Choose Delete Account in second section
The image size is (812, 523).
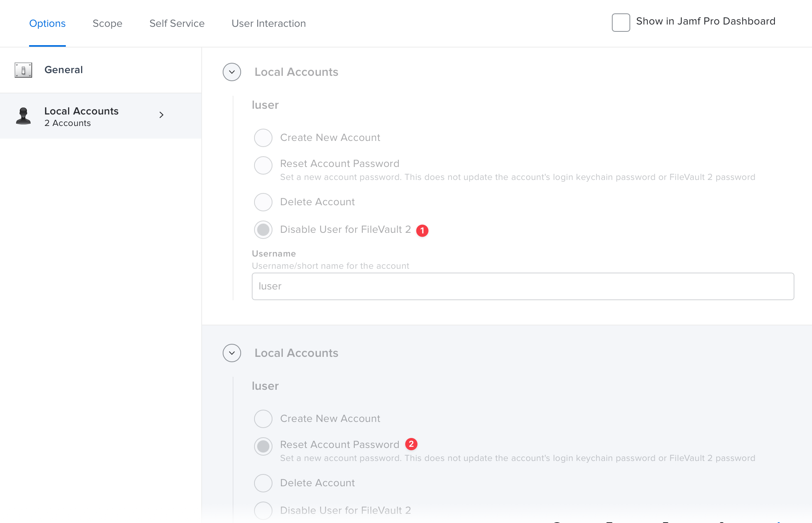263,483
